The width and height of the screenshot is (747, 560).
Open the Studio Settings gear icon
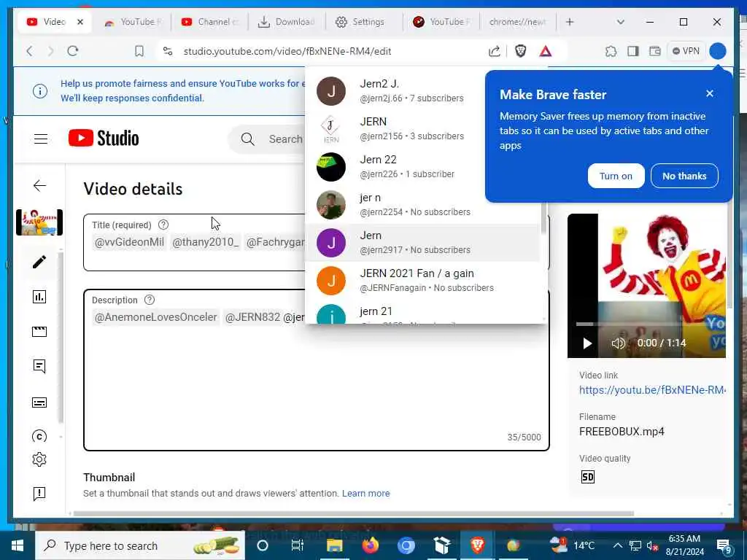(x=39, y=459)
